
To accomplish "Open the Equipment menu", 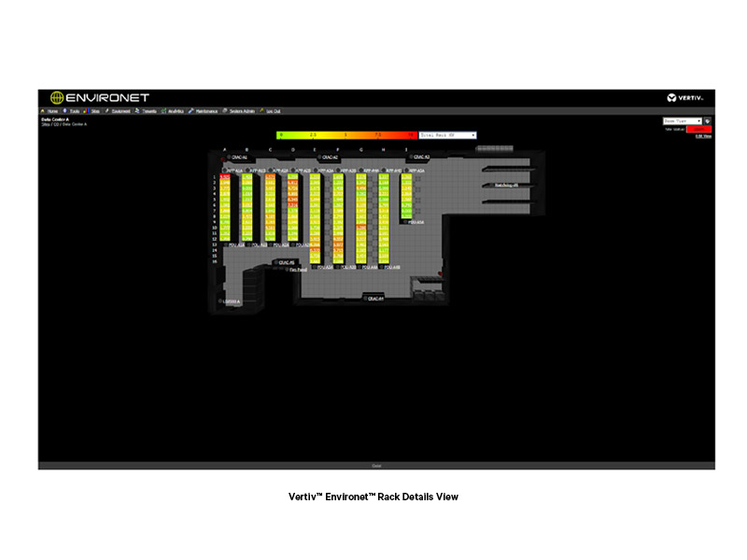I will [118, 111].
